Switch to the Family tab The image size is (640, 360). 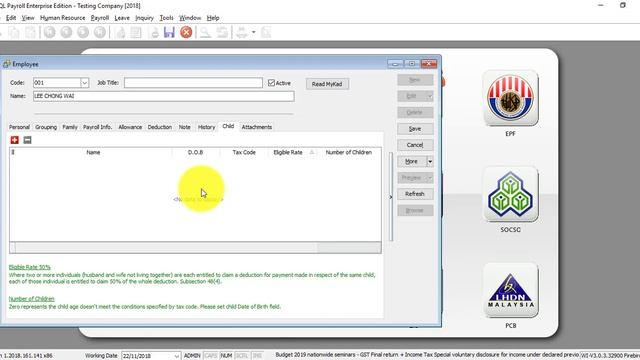70,127
